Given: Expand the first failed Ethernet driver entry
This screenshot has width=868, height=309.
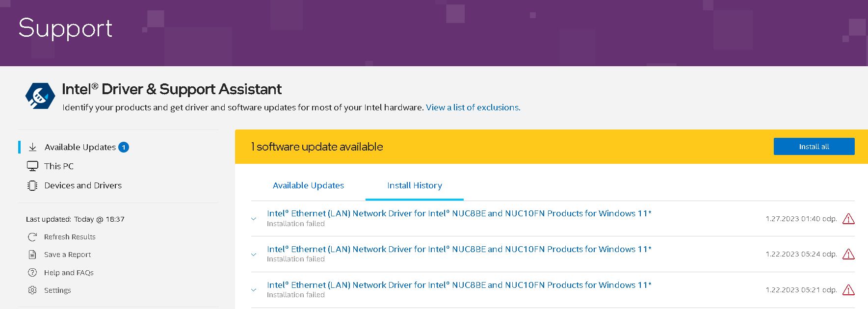Looking at the screenshot, I should [x=254, y=219].
